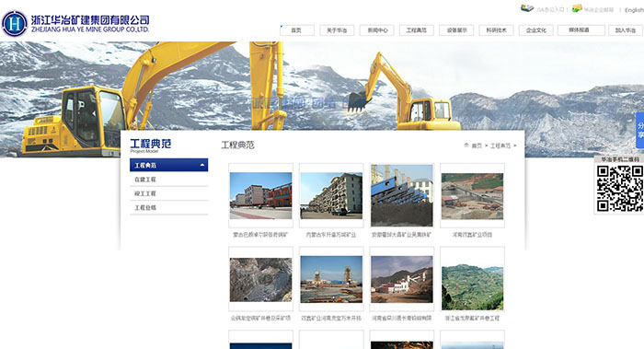Go to 首页 in the navigation bar
Image resolution: width=644 pixels, height=349 pixels.
point(296,30)
